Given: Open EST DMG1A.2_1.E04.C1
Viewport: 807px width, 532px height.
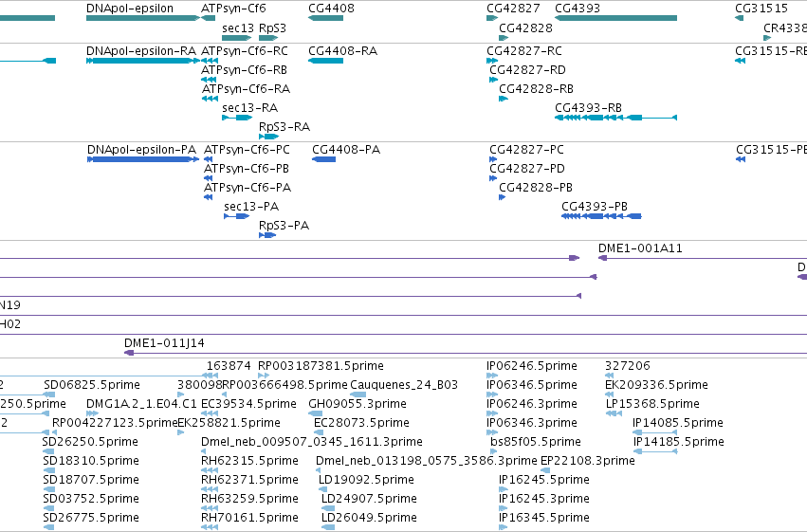Looking at the screenshot, I should tap(141, 404).
